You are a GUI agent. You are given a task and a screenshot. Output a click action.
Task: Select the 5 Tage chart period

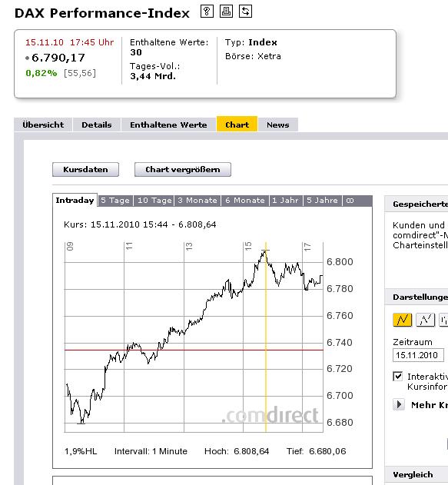pyautogui.click(x=115, y=201)
